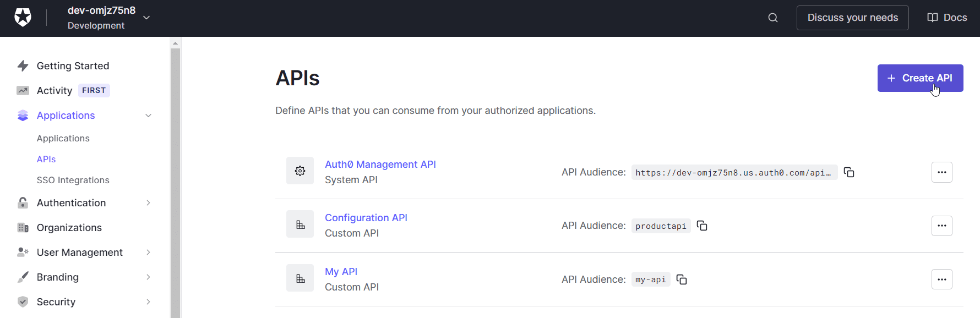Screen dimensions: 980x318
Task: Click the Security shield icon
Action: tap(23, 302)
